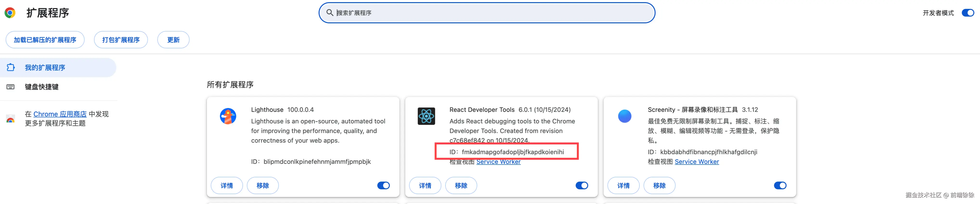Viewport: 980px width, 204px height.
Task: Click the Chrome logo icon
Action: pos(10,13)
